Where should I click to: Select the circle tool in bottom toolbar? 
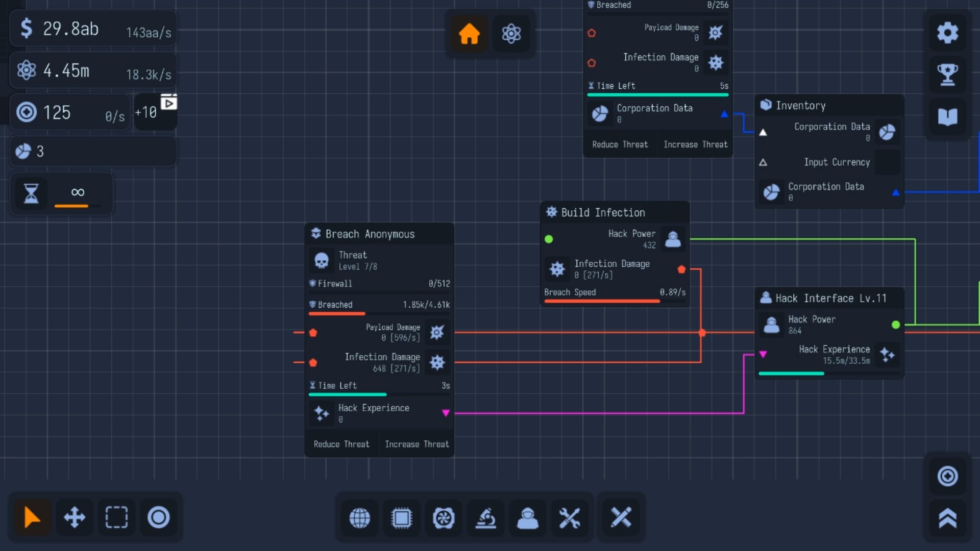point(159,517)
